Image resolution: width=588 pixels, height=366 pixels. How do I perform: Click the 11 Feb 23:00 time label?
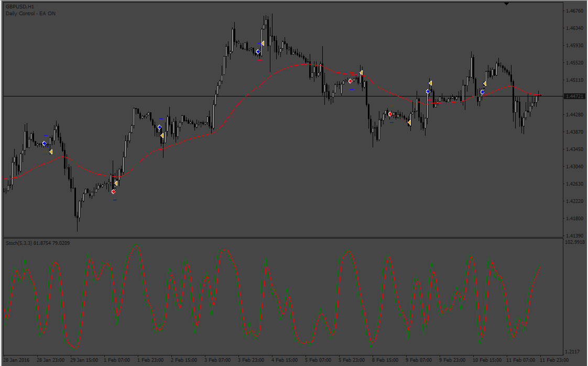(554, 360)
